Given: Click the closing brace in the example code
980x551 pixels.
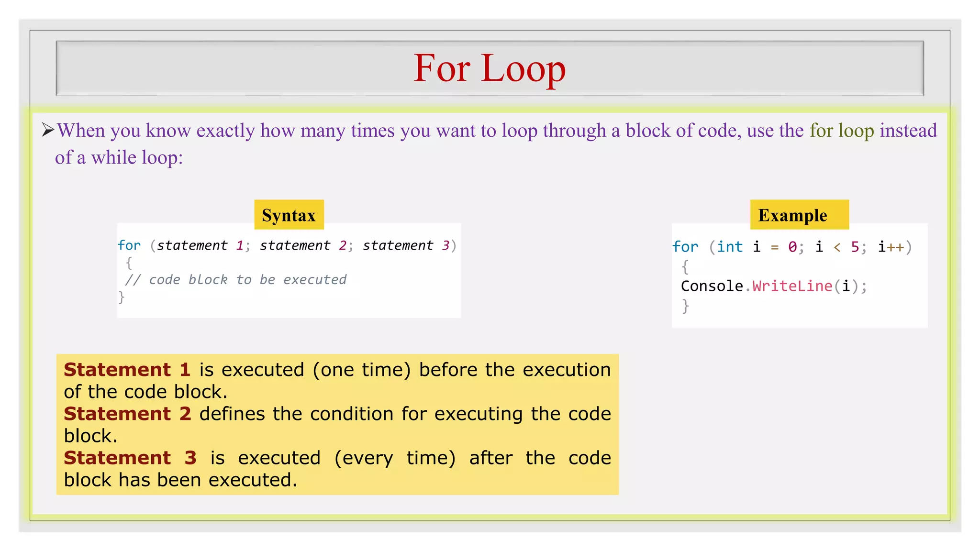Looking at the screenshot, I should click(x=685, y=306).
